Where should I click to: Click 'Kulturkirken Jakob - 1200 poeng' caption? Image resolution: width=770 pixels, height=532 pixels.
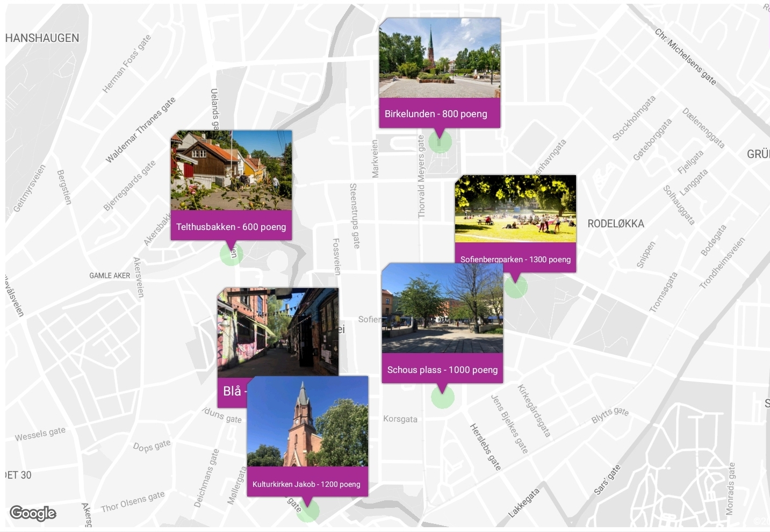pos(306,484)
